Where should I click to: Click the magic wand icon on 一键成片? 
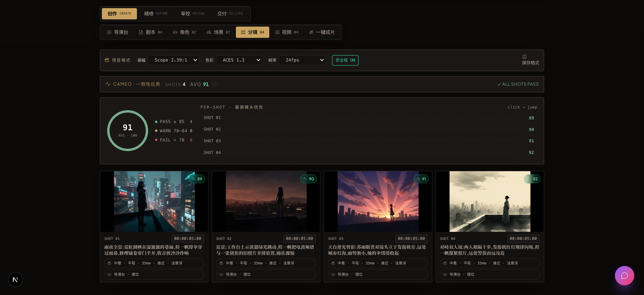point(311,32)
